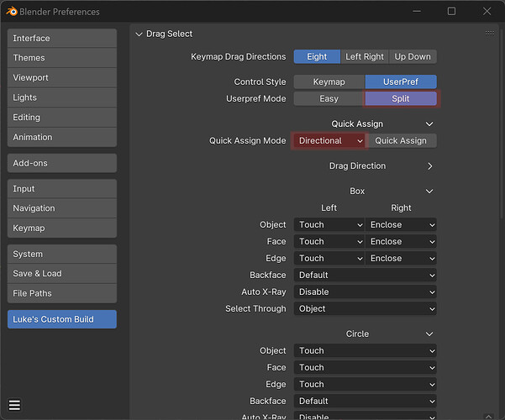Image resolution: width=505 pixels, height=420 pixels.
Task: Open Circle Backface Default dropdown
Action: 366,401
